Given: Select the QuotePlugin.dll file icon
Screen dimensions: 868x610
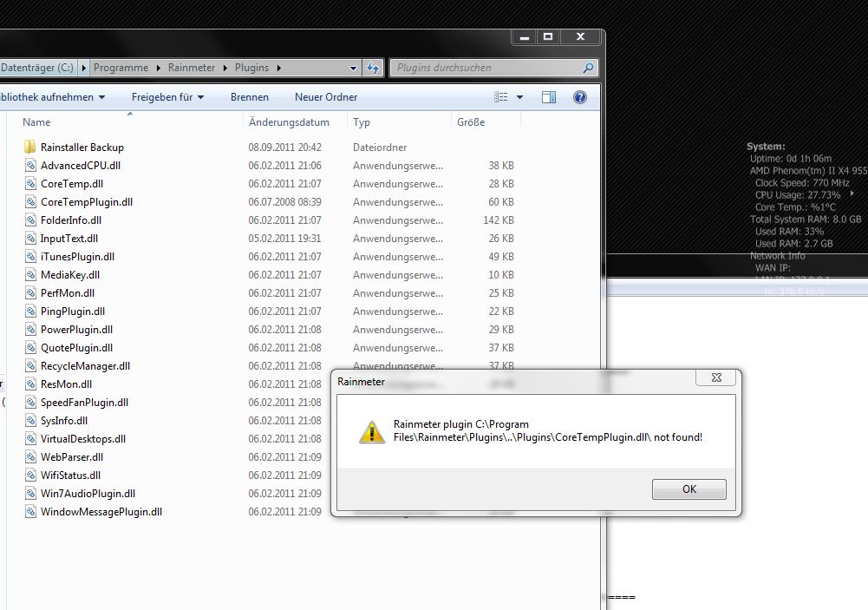Looking at the screenshot, I should click(x=31, y=349).
